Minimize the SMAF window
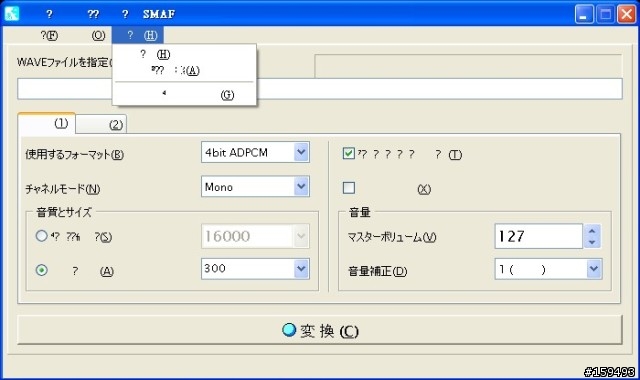640x380 pixels. click(584, 14)
